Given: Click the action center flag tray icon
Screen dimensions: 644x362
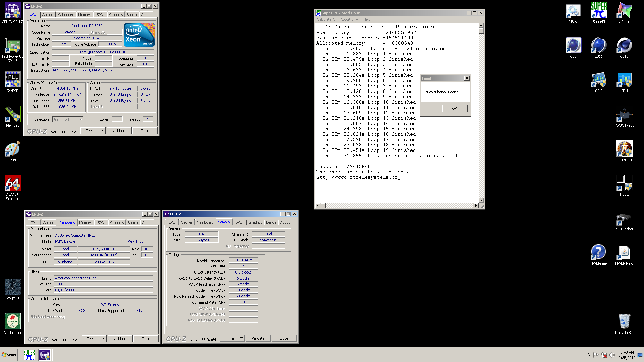Looking at the screenshot, I should (596, 355).
